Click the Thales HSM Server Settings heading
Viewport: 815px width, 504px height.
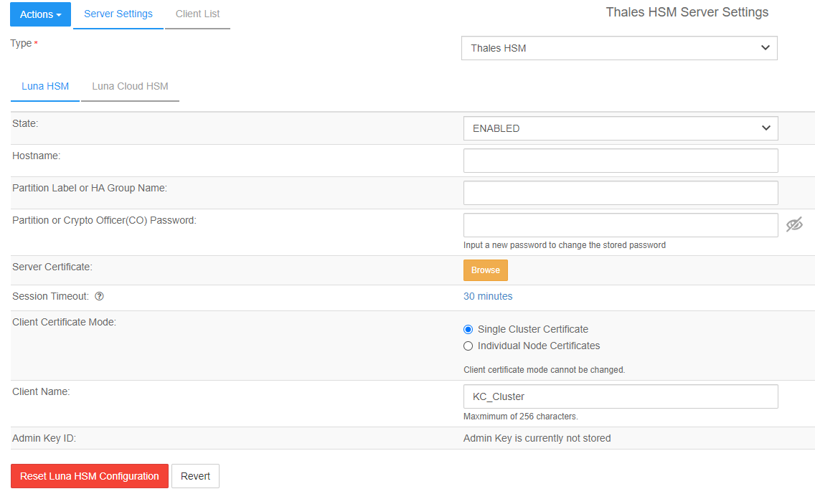coord(687,12)
